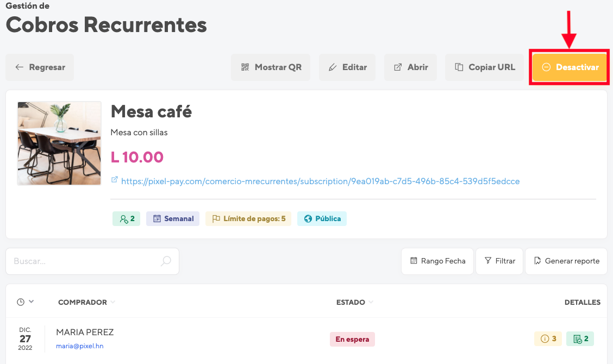Screen dimensions: 613x364
Task: Click the yellow info badge showing 3
Action: coord(548,338)
